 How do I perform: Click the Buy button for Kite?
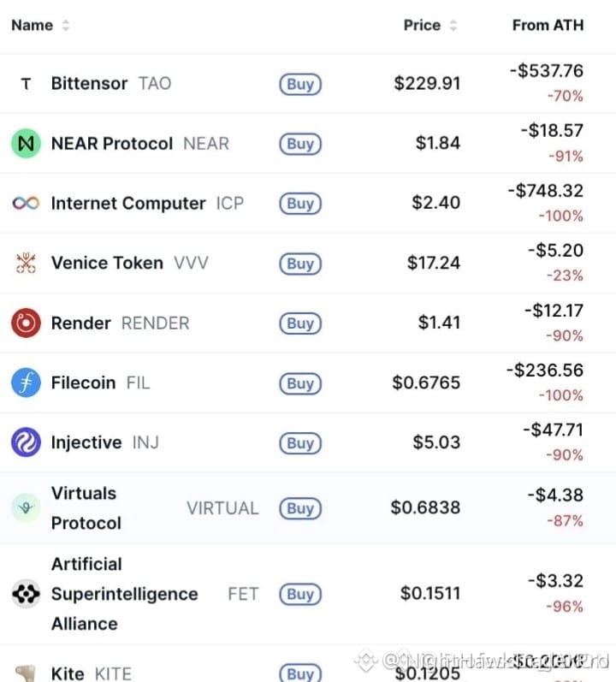click(x=300, y=673)
